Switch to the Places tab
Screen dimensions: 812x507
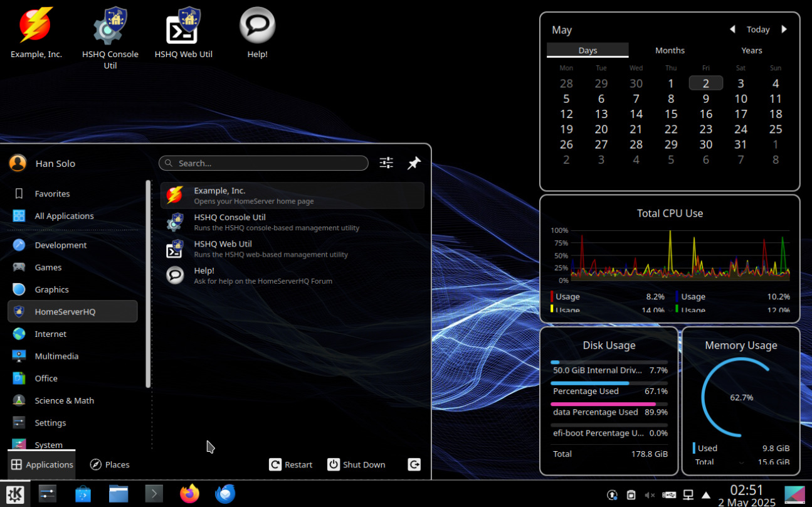click(110, 464)
